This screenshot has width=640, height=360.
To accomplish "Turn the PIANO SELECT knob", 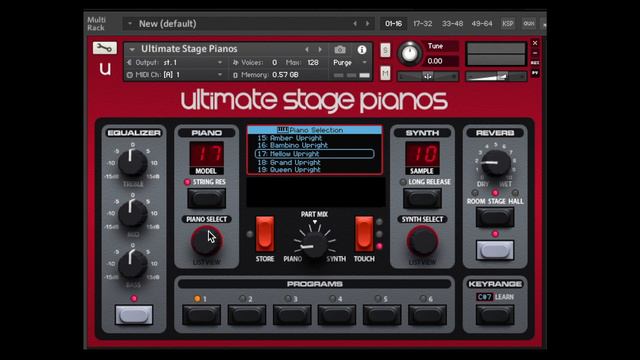I will click(207, 241).
